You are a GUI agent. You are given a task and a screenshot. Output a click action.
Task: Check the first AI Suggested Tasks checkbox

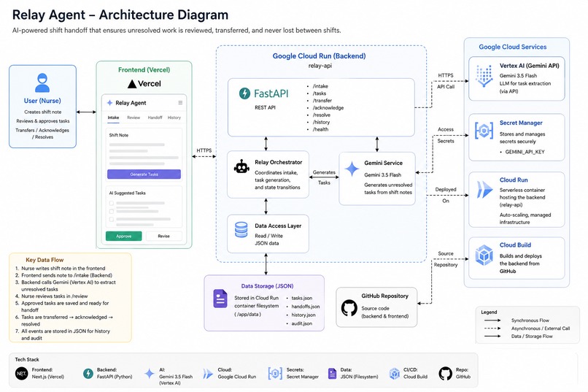point(112,204)
